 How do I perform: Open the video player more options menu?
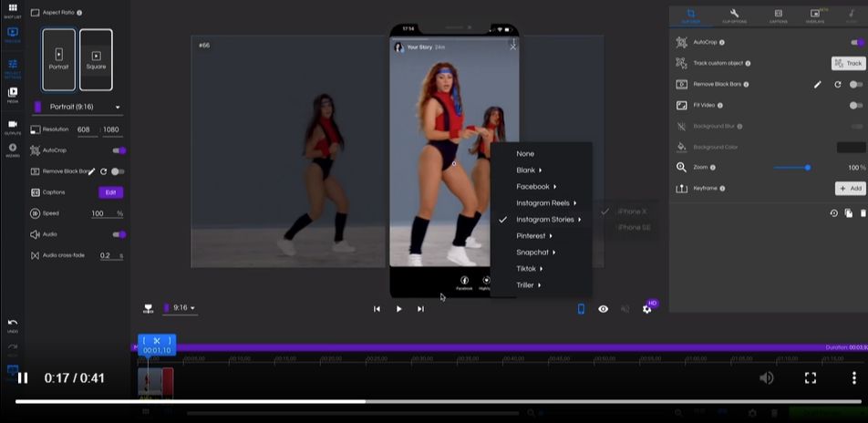coord(854,377)
